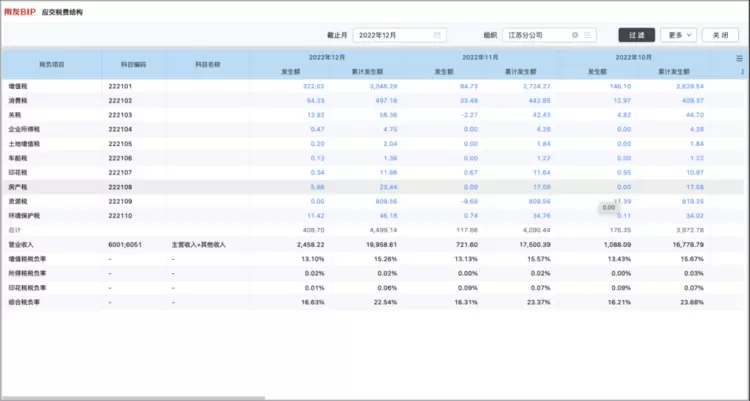Click the 2022年12月 column group header
This screenshot has height=401, width=750.
(x=327, y=57)
